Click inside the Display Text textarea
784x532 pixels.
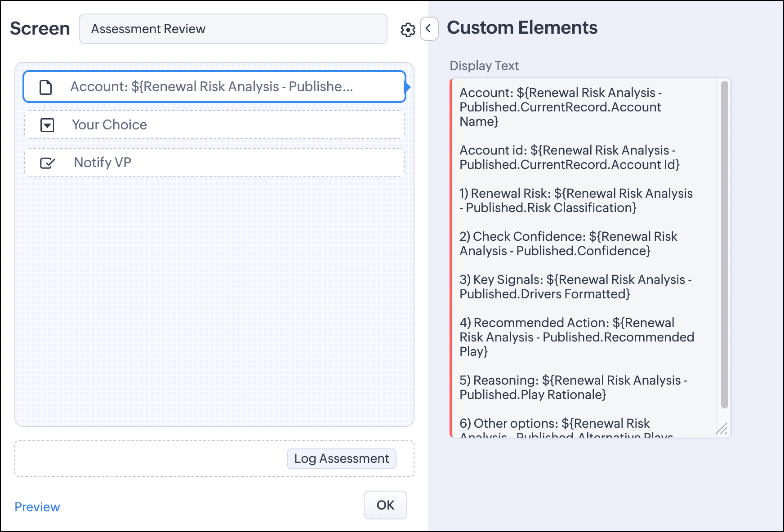pyautogui.click(x=584, y=258)
